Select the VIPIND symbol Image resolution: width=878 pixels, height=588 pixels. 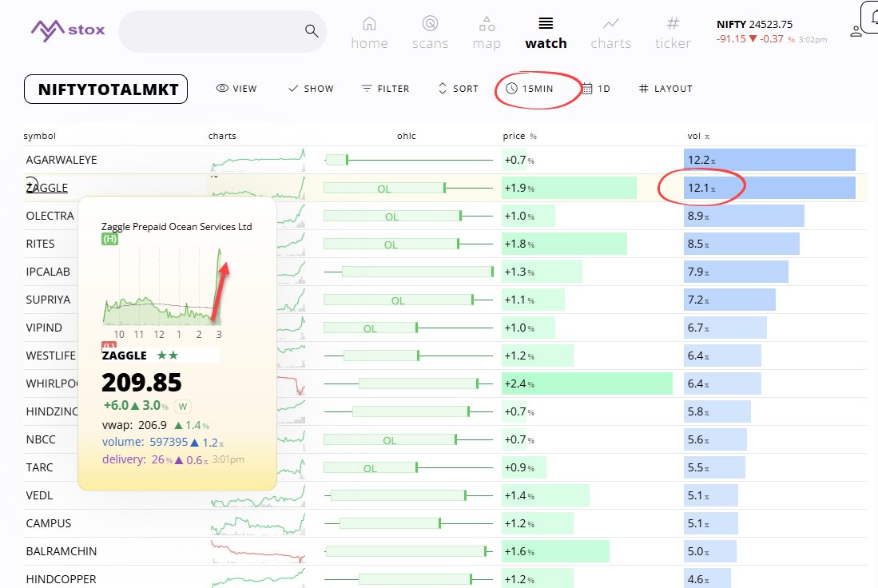pyautogui.click(x=44, y=328)
